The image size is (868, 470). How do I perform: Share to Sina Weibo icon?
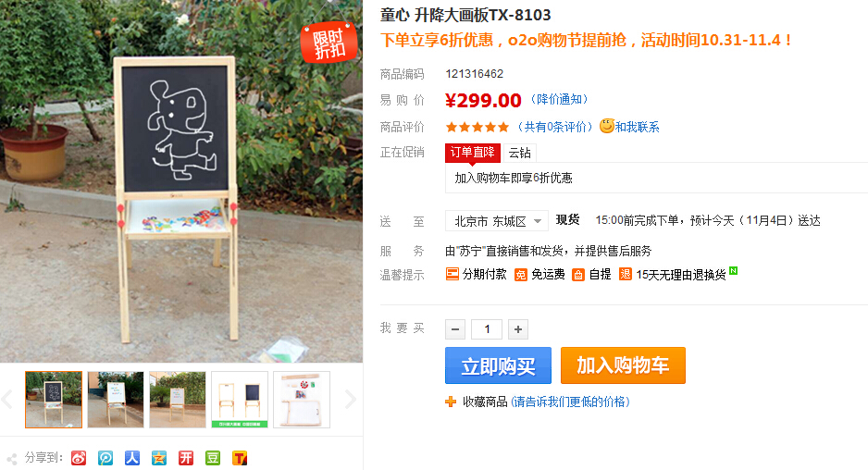tap(79, 458)
